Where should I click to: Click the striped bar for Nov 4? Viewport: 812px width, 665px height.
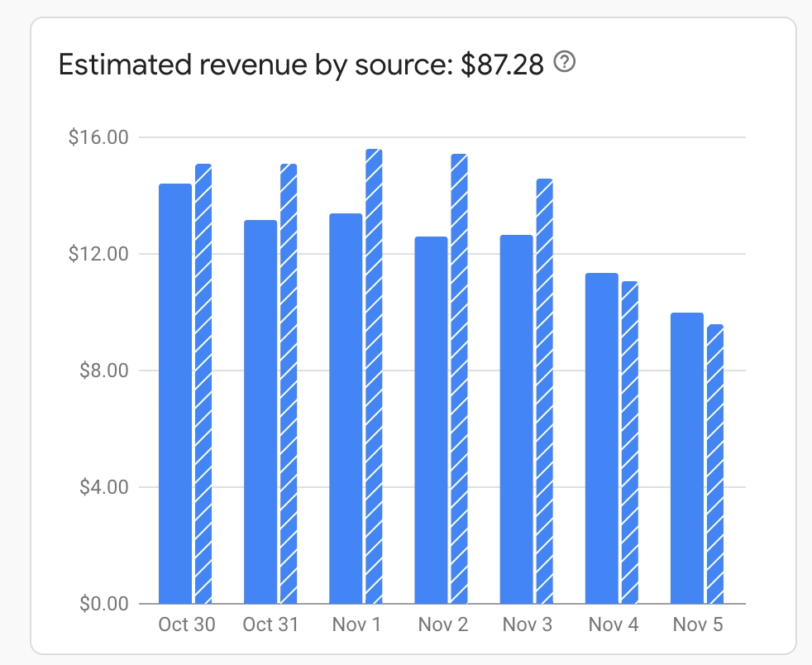(630, 443)
